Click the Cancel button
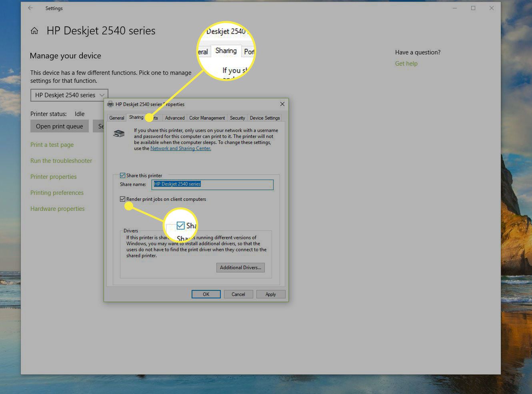Image resolution: width=532 pixels, height=394 pixels. pyautogui.click(x=238, y=294)
